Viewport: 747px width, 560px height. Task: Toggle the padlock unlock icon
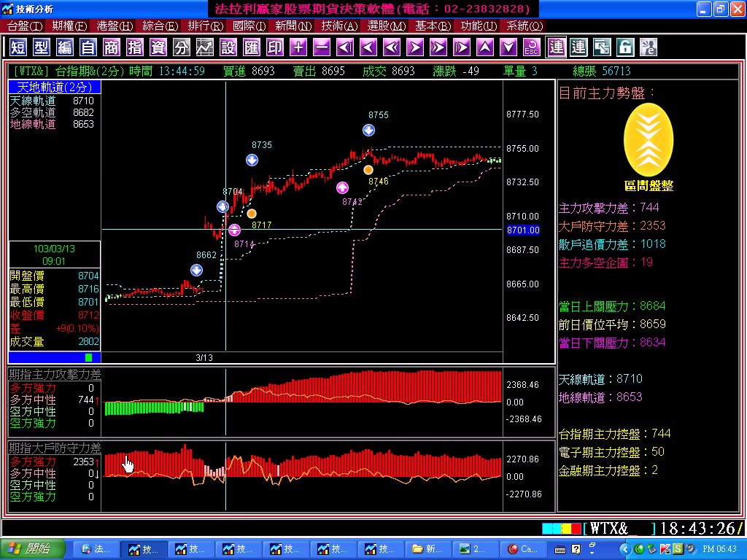click(x=625, y=47)
